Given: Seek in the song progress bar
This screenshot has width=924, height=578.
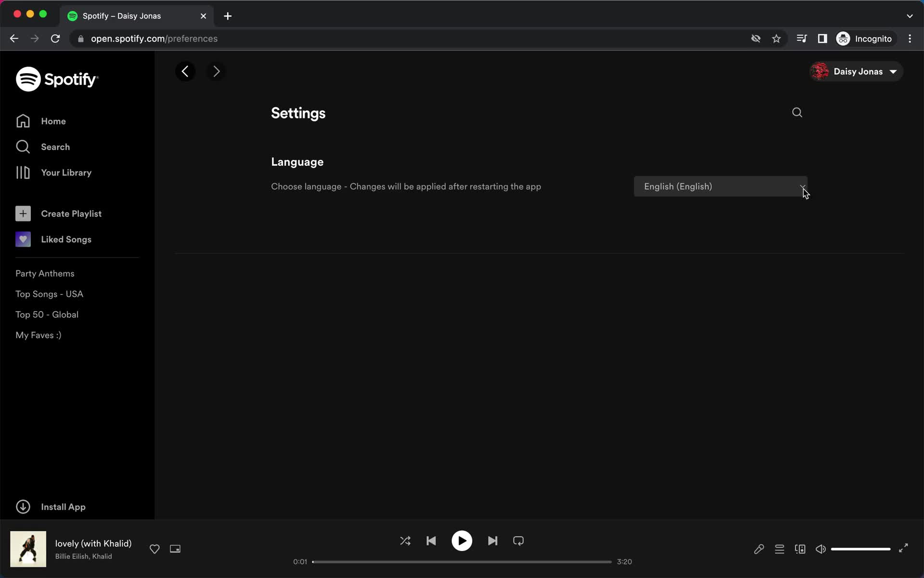Looking at the screenshot, I should pyautogui.click(x=462, y=562).
